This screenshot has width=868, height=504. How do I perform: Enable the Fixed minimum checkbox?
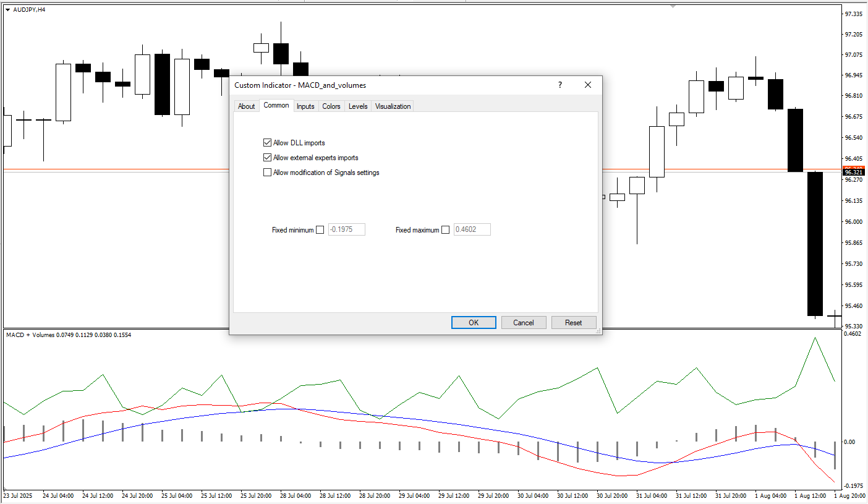pos(320,230)
